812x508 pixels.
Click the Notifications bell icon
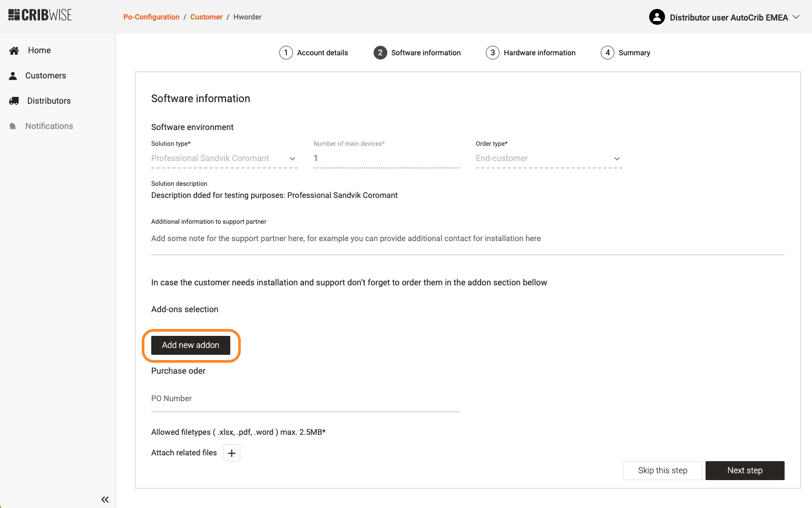[13, 126]
